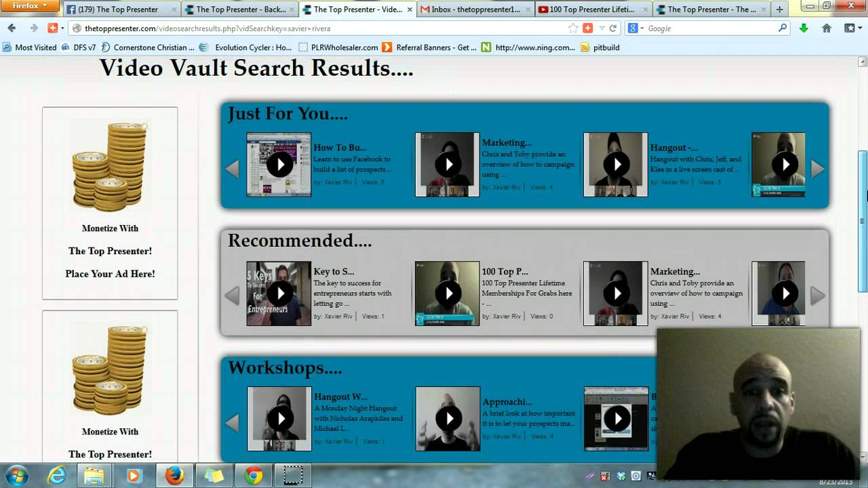Open address bar history dropdown arrow
This screenshot has width=868, height=488.
point(601,28)
